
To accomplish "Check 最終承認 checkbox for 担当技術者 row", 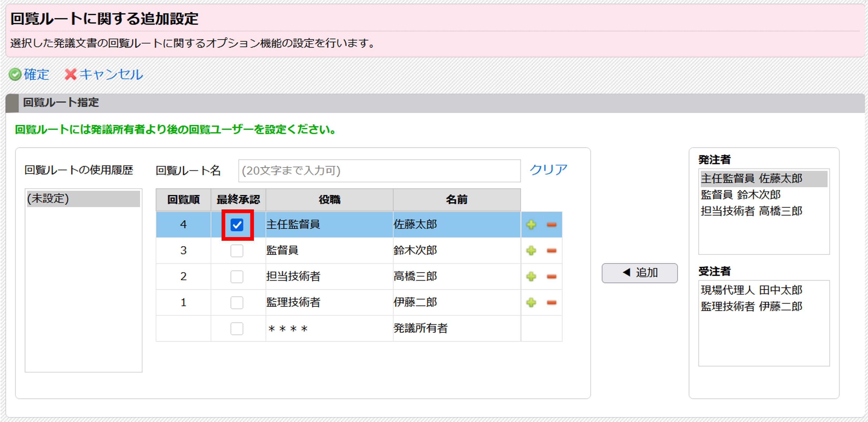I will [x=237, y=277].
